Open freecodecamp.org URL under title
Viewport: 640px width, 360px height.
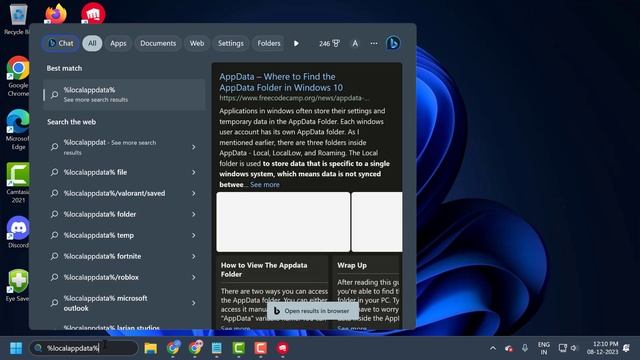(294, 98)
